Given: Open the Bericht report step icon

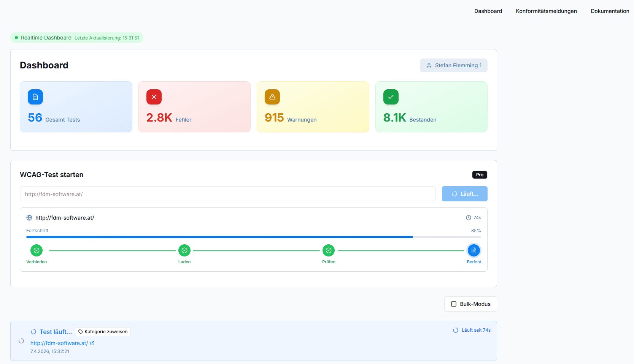Looking at the screenshot, I should (x=474, y=250).
